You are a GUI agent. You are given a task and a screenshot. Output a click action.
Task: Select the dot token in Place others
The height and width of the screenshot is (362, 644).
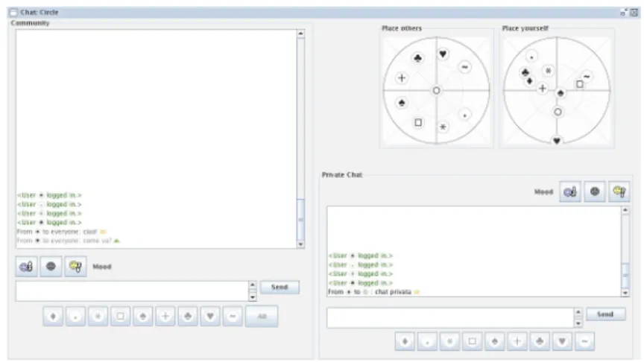tap(465, 115)
